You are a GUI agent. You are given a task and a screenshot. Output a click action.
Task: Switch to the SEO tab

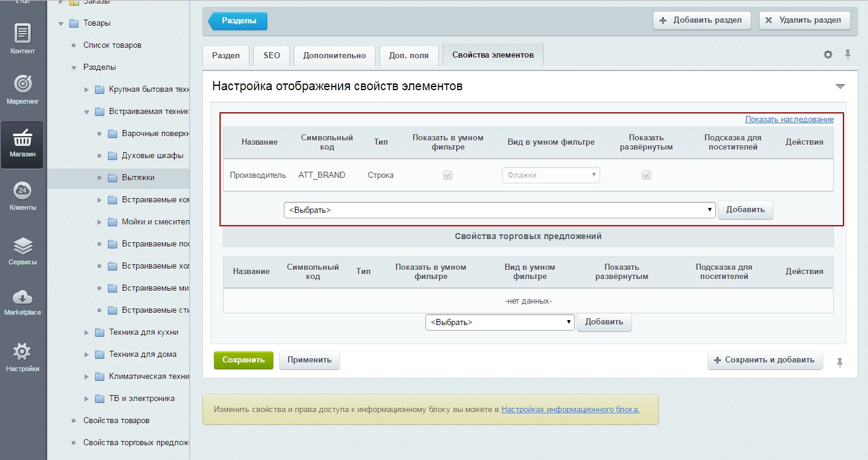click(272, 55)
